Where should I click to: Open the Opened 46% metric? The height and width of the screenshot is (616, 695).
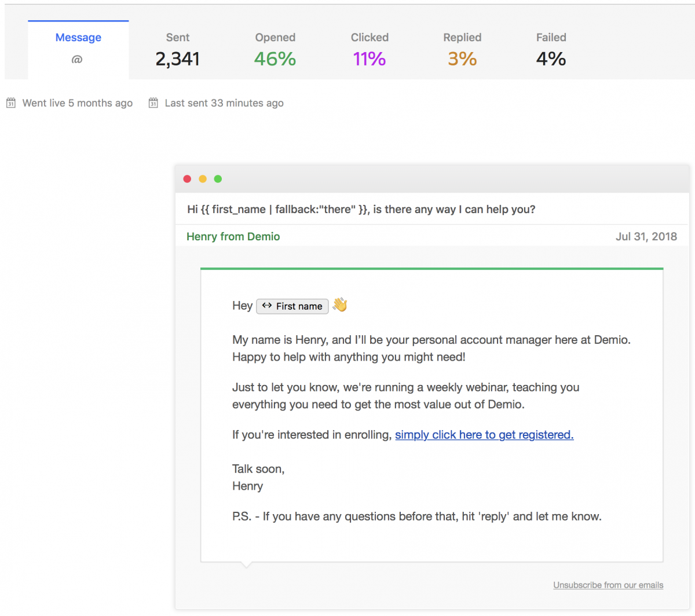pyautogui.click(x=275, y=49)
